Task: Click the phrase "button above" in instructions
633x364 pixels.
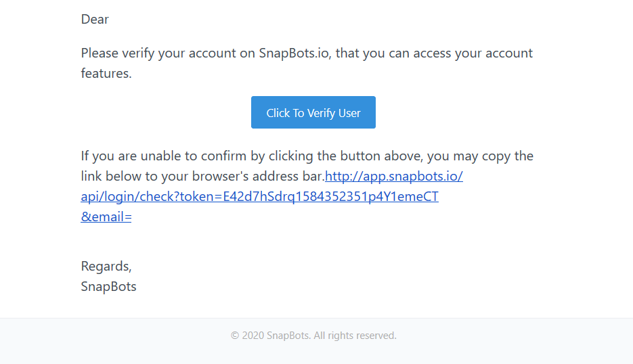Action: (382, 156)
